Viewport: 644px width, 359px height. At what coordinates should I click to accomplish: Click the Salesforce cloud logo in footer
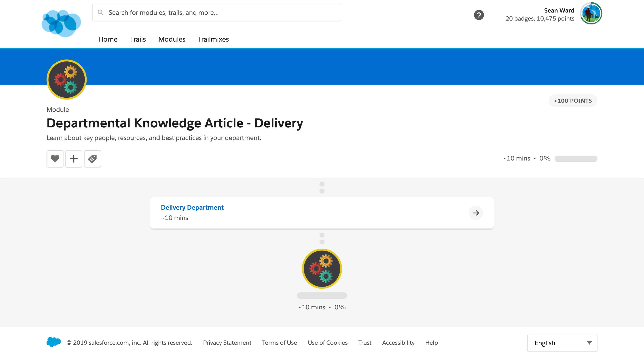53,342
